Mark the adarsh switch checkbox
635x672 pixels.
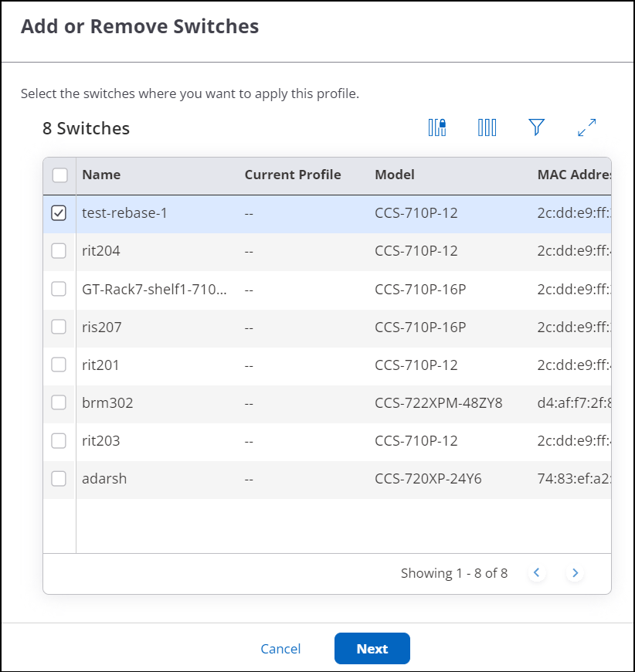click(59, 479)
